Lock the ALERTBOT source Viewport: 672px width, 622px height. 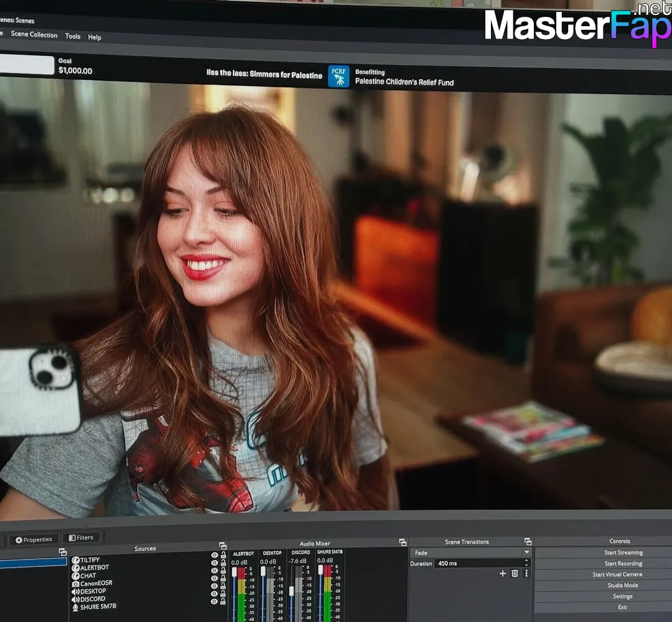click(223, 563)
